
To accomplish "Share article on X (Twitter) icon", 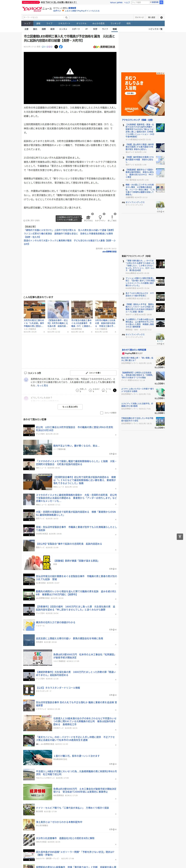I will 56,47.
